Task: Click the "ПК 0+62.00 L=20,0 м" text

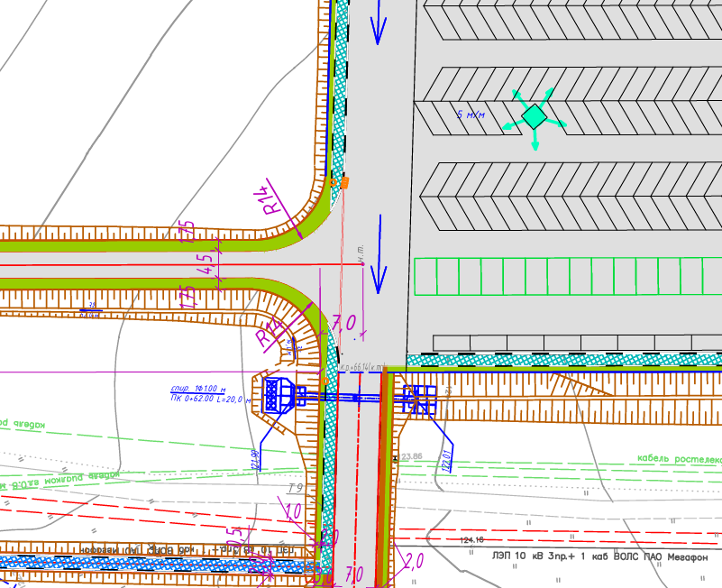Action: [x=211, y=399]
